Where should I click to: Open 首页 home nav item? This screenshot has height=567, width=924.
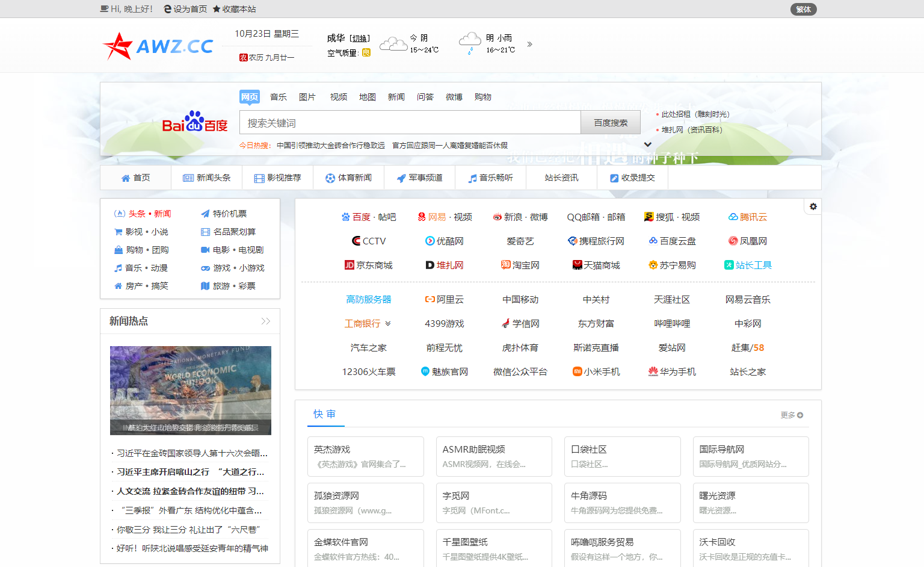pyautogui.click(x=136, y=178)
